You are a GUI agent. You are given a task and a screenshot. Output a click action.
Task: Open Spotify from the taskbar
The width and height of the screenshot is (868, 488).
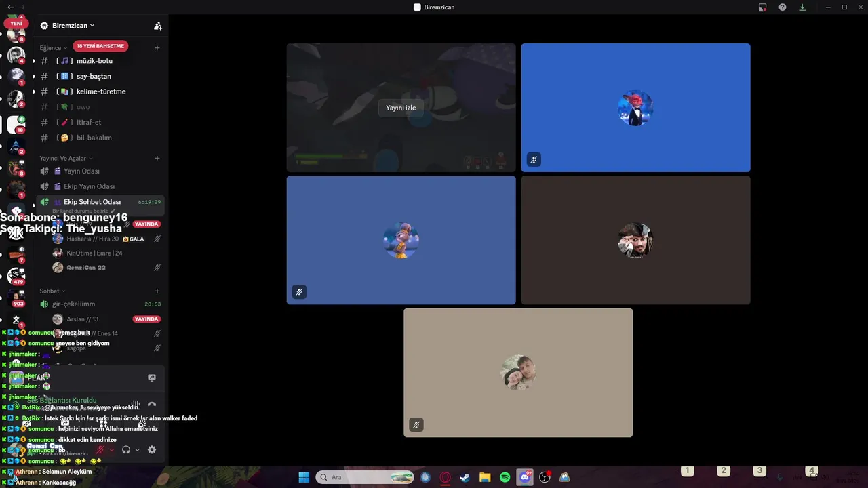(505, 477)
